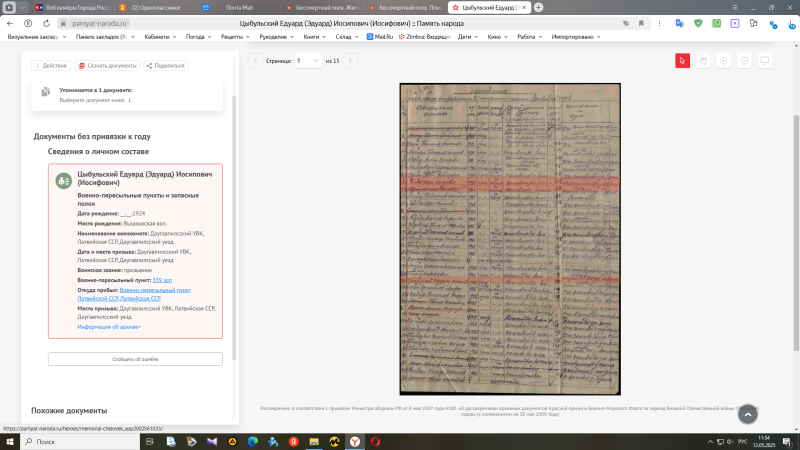Open the Поделиться share menu
This screenshot has width=800, height=450.
pyautogui.click(x=166, y=65)
